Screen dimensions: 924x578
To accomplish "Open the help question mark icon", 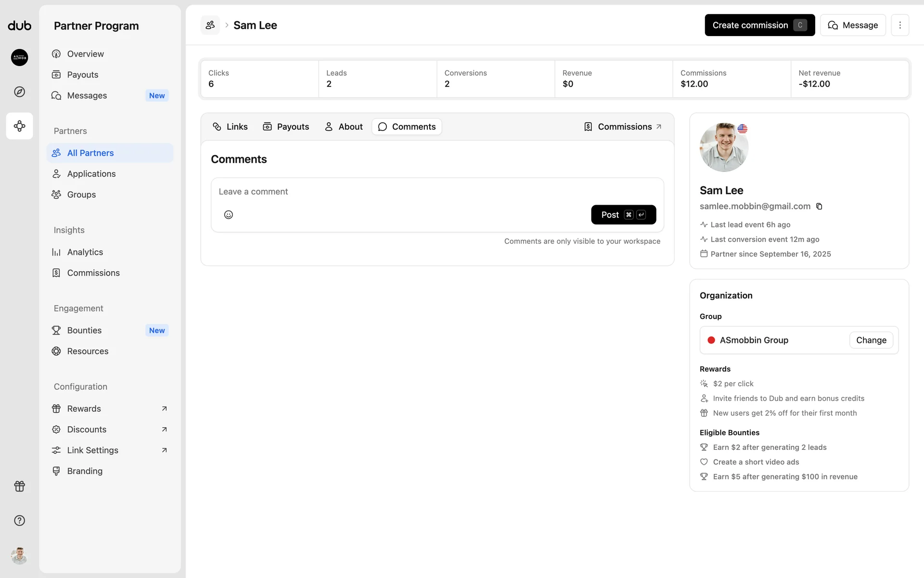I will click(20, 520).
